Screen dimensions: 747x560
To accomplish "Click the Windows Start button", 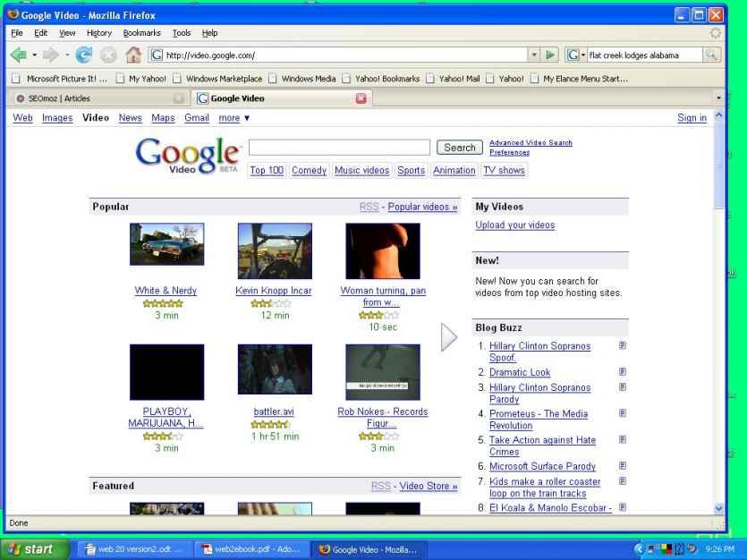I will coord(34,548).
